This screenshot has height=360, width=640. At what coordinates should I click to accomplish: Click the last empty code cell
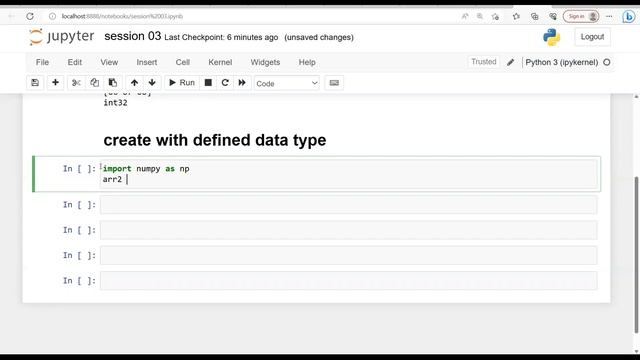click(349, 280)
